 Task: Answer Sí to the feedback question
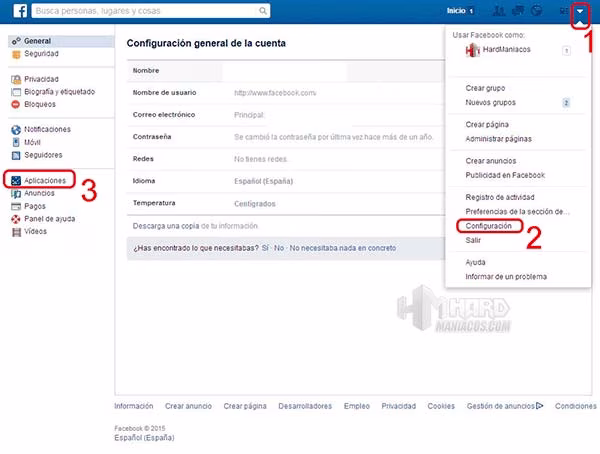[265, 248]
